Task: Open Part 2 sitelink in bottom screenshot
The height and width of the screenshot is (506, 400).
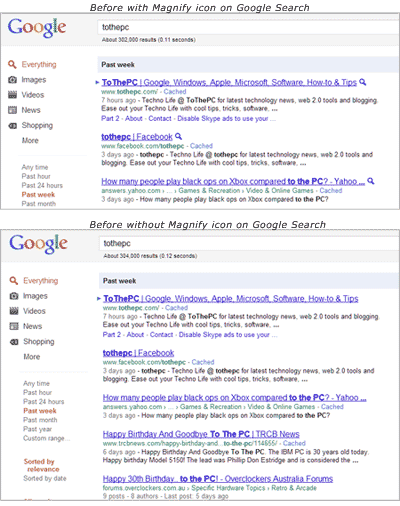Action: coord(112,335)
